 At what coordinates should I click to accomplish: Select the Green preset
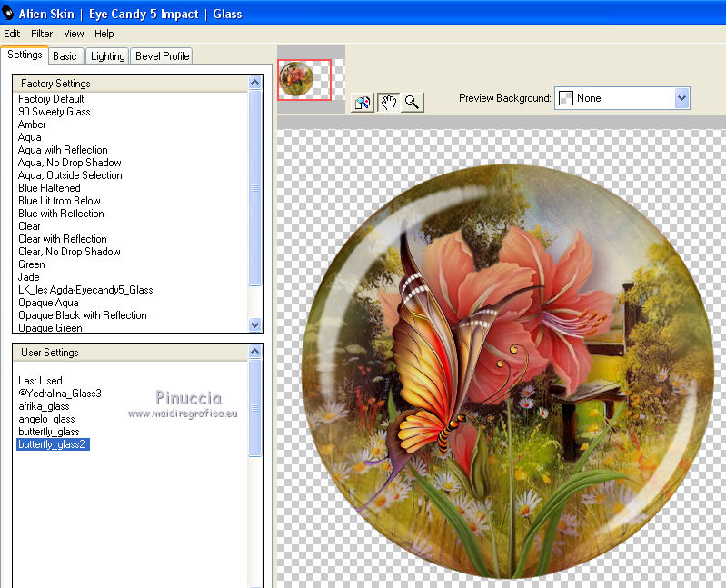pyautogui.click(x=32, y=264)
